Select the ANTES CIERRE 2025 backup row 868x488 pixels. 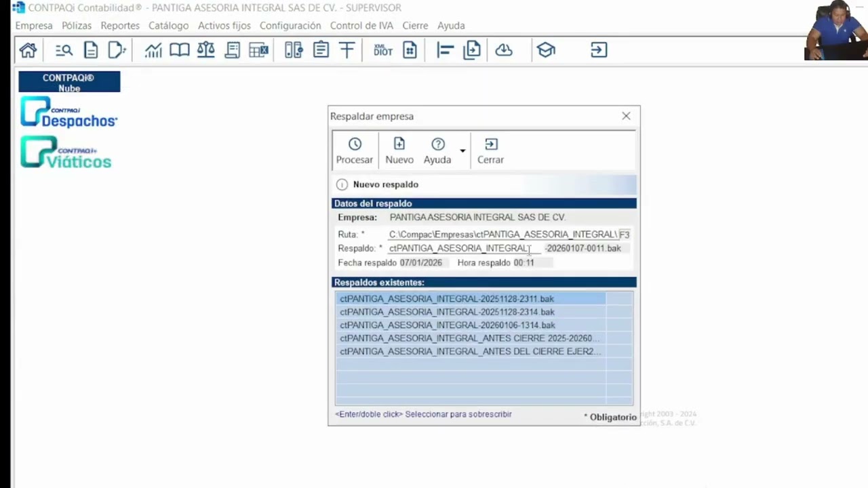471,338
